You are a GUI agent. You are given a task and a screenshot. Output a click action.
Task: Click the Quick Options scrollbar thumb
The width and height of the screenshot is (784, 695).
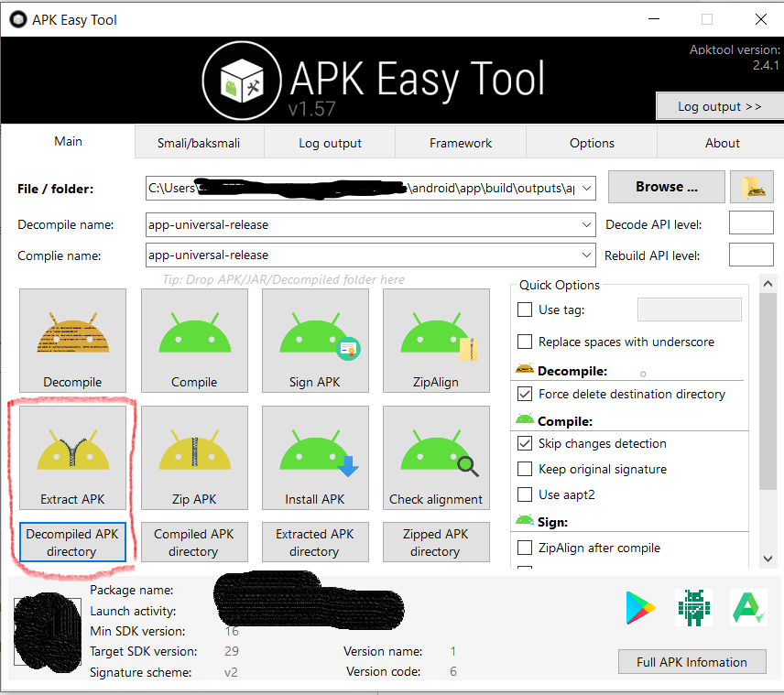click(768, 392)
